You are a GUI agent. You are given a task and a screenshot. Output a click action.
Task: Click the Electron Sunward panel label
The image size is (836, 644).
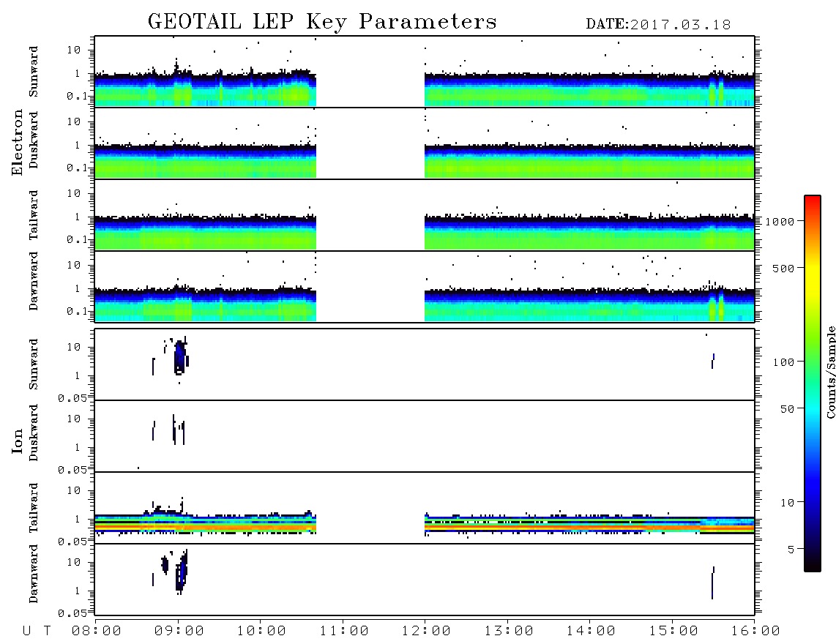(34, 72)
